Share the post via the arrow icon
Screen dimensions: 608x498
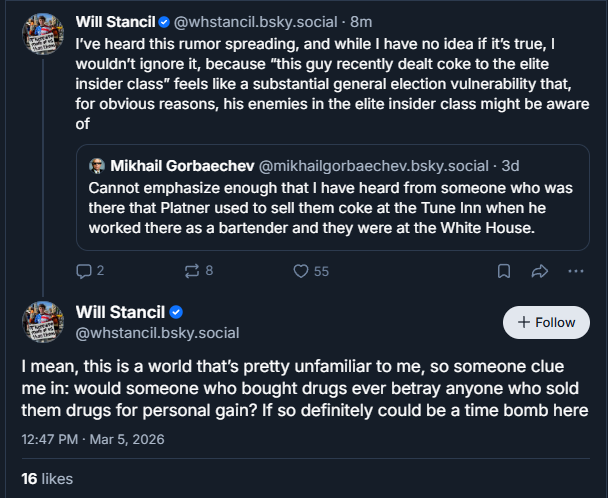(x=540, y=271)
